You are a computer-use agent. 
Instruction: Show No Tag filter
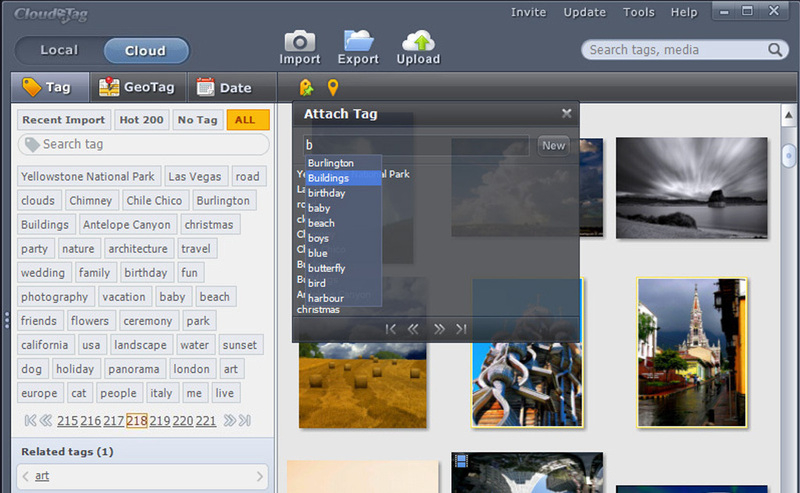point(197,120)
